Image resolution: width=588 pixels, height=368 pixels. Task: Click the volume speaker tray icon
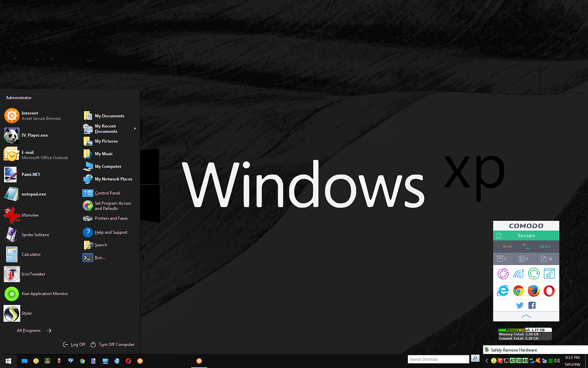(557, 361)
